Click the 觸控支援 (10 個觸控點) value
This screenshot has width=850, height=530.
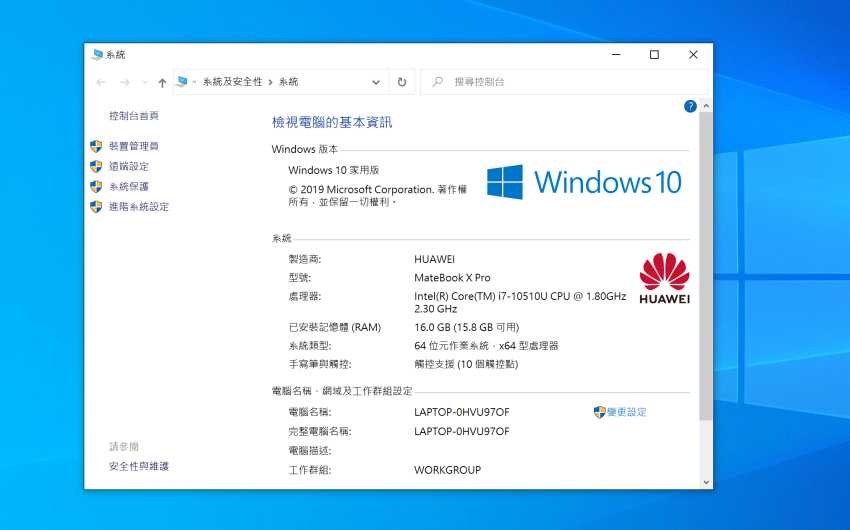466,364
